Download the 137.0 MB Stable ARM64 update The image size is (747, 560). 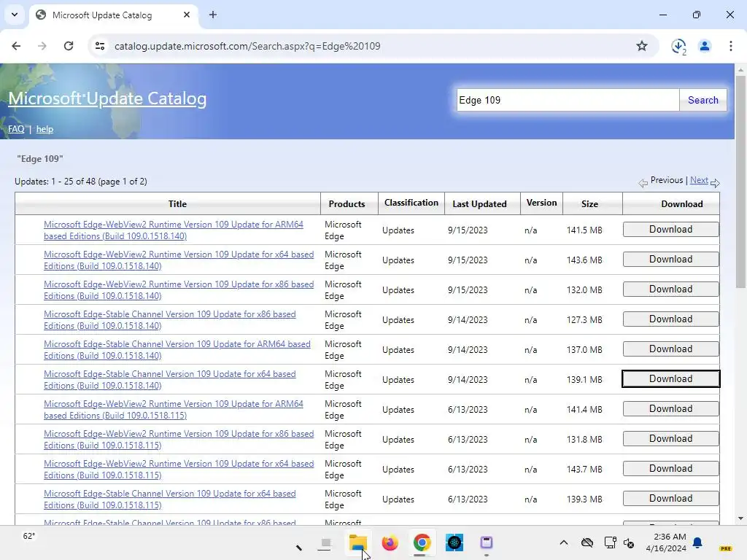671,349
